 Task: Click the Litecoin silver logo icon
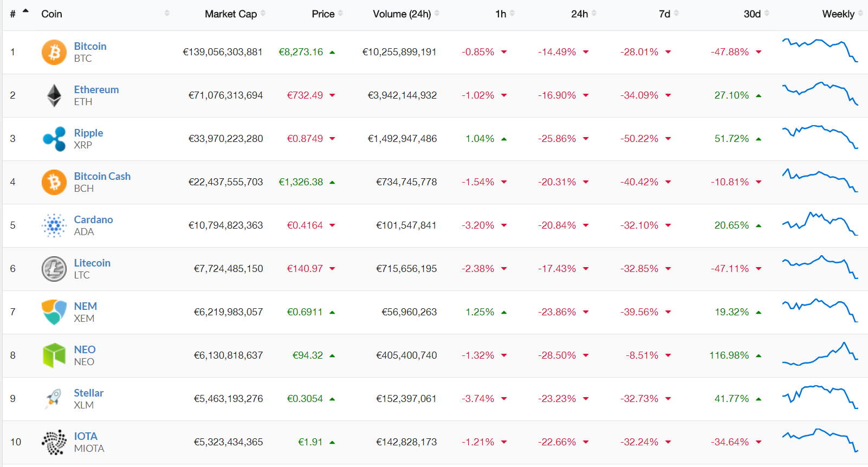point(54,269)
